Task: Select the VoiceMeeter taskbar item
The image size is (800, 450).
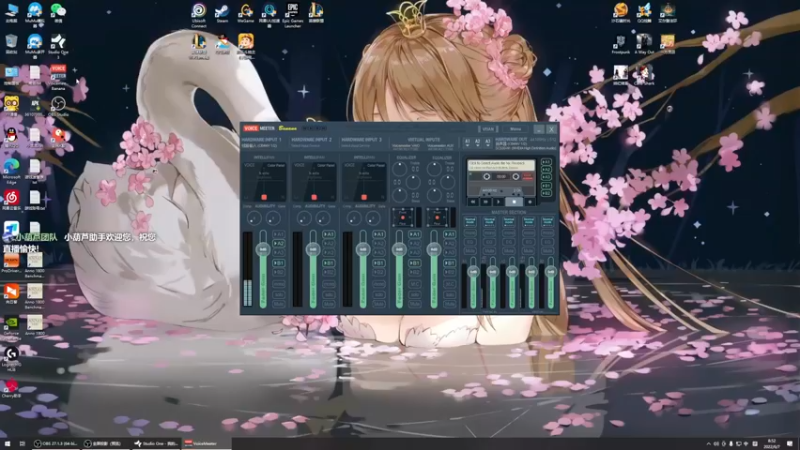Action: coord(207,444)
